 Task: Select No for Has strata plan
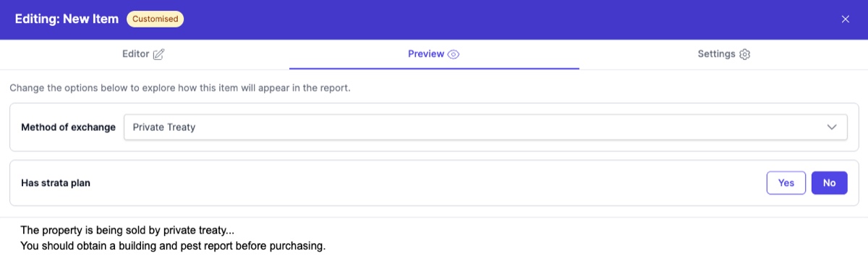click(829, 183)
